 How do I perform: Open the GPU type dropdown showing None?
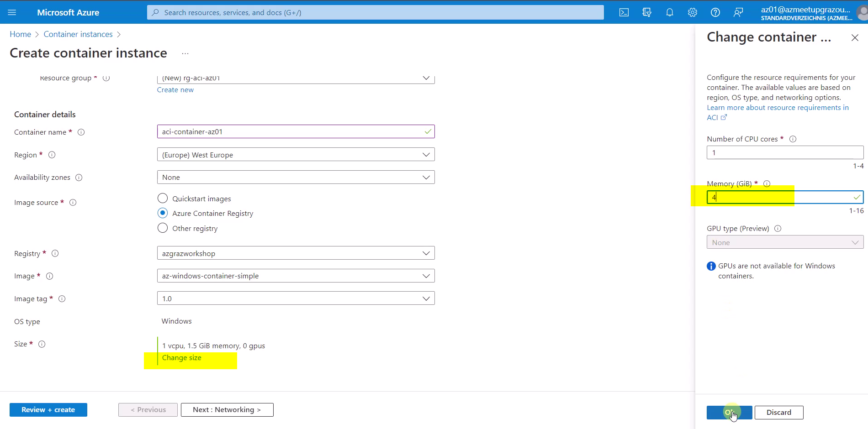tap(785, 242)
